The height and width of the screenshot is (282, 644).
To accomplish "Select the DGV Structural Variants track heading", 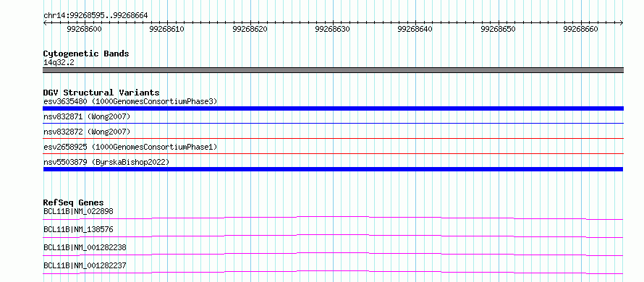I will click(x=101, y=93).
